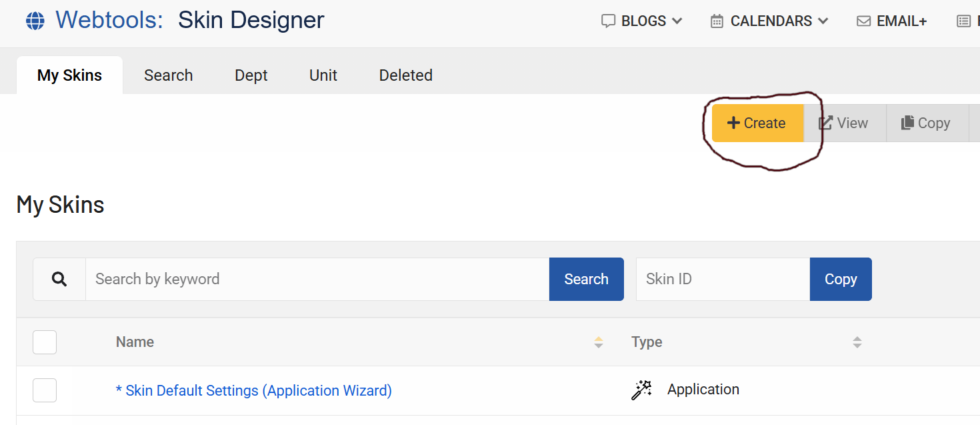
Task: Focus the Search by keyword field
Action: coord(317,280)
